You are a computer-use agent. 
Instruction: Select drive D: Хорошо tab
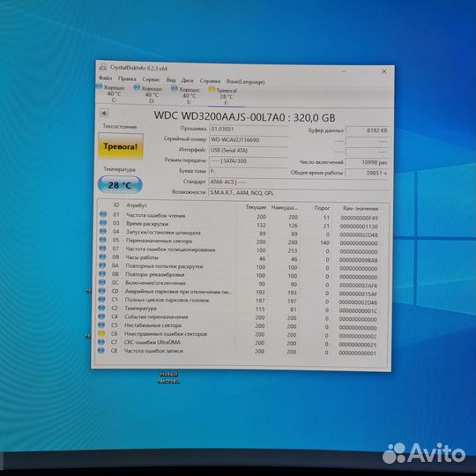coord(149,94)
